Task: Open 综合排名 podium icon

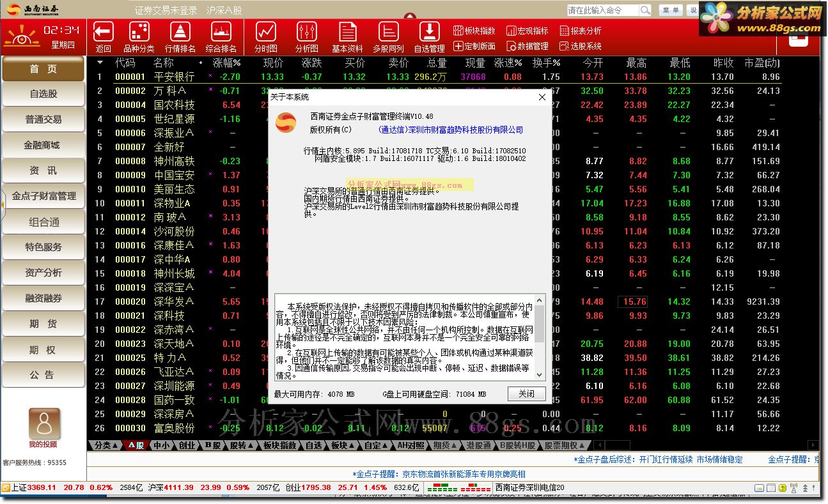Action: tap(221, 32)
